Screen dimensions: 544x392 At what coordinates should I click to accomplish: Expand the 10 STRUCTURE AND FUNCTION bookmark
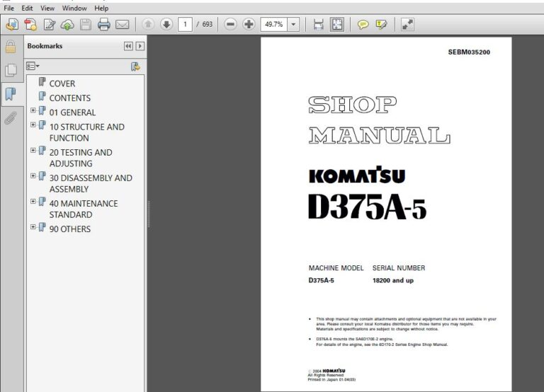tap(33, 125)
